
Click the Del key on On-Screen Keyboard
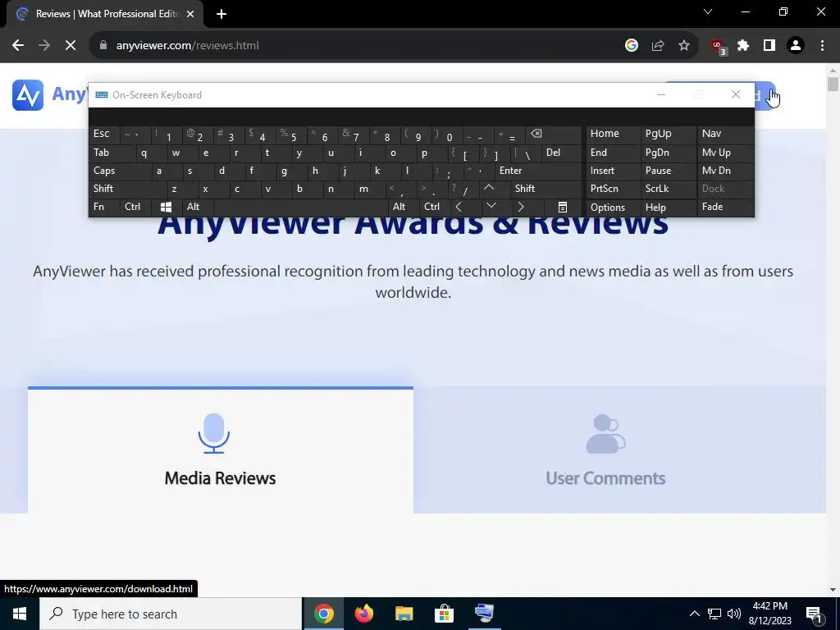click(561, 153)
